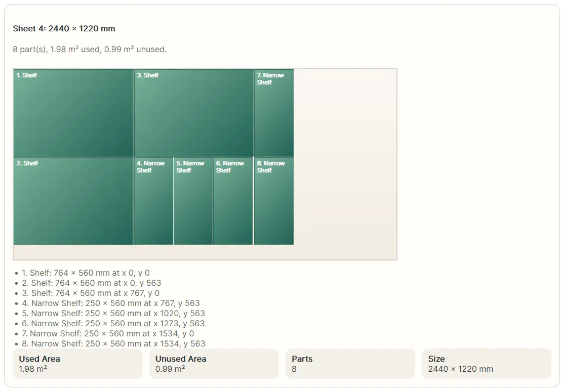Select '4. Narrow Shelf' in the diagram
The image size is (563, 392).
pyautogui.click(x=154, y=201)
